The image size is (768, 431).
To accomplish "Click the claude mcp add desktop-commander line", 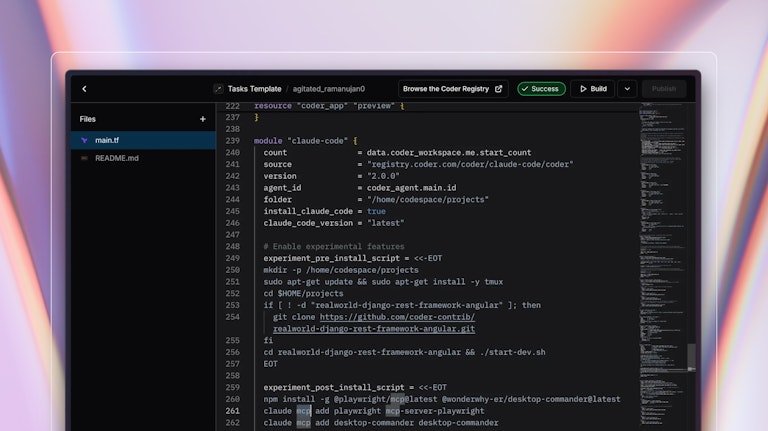I will point(381,423).
